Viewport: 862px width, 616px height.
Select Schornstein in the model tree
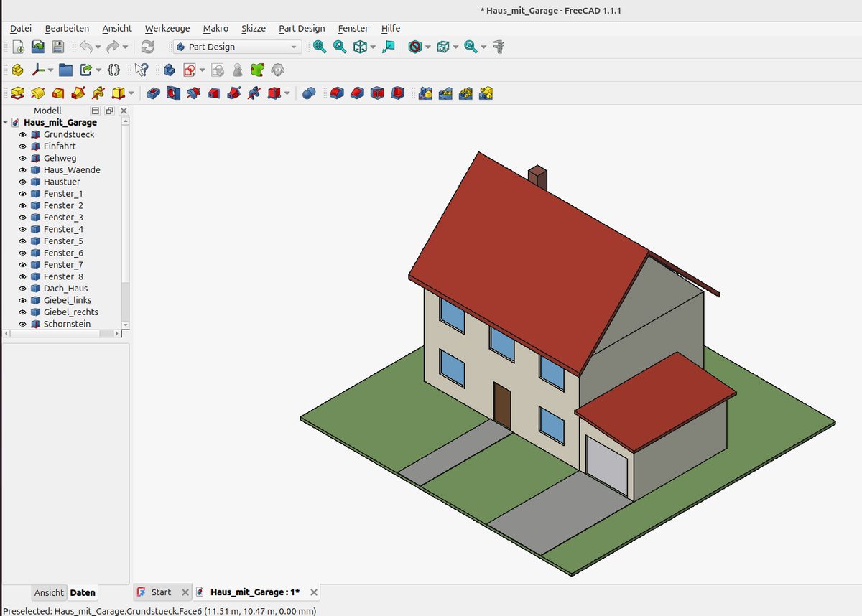pos(67,324)
